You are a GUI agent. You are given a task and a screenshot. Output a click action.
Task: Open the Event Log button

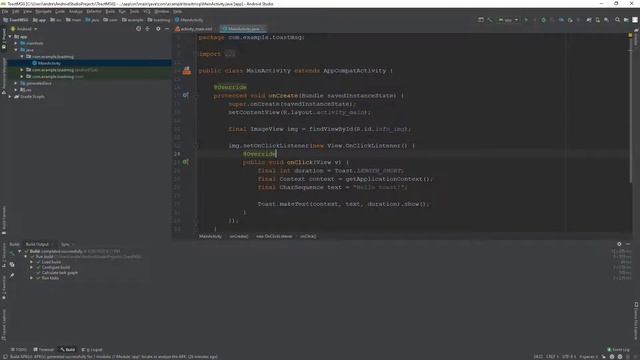click(618, 349)
